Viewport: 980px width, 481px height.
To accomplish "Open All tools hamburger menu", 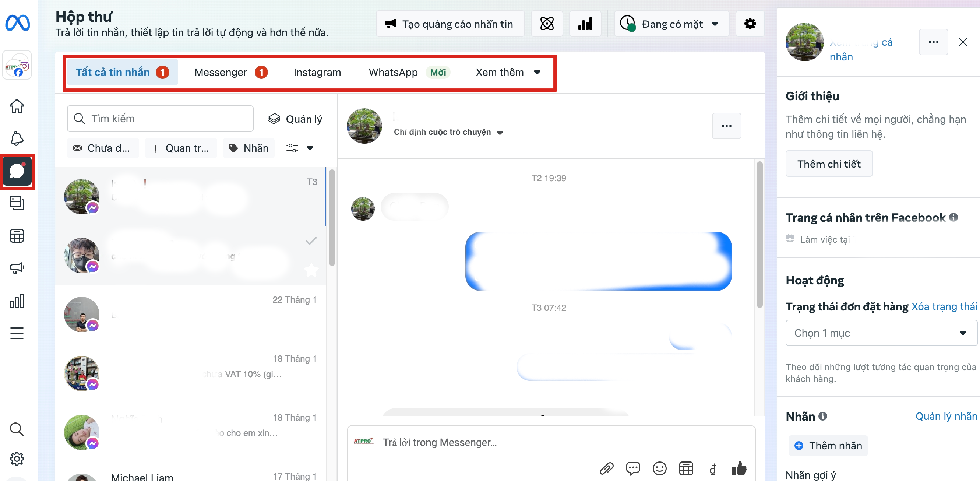I will pyautogui.click(x=17, y=333).
